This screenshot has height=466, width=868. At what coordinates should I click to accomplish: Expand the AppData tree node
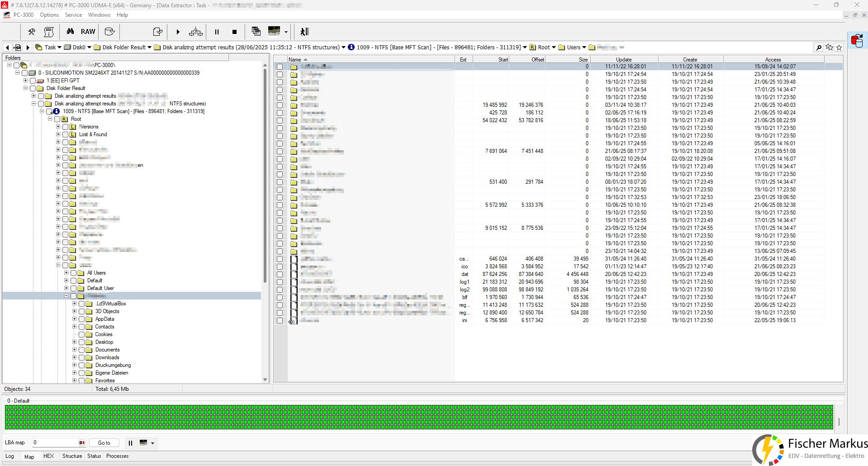(74, 319)
